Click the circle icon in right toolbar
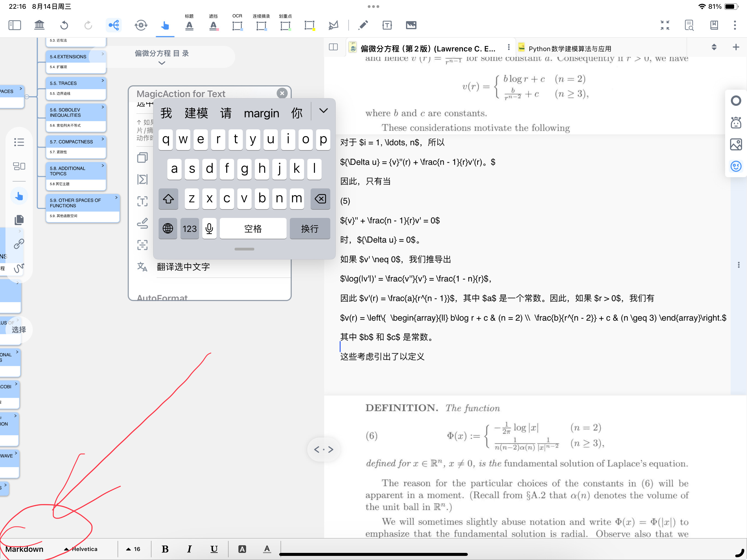The height and width of the screenshot is (560, 747). coord(736,101)
